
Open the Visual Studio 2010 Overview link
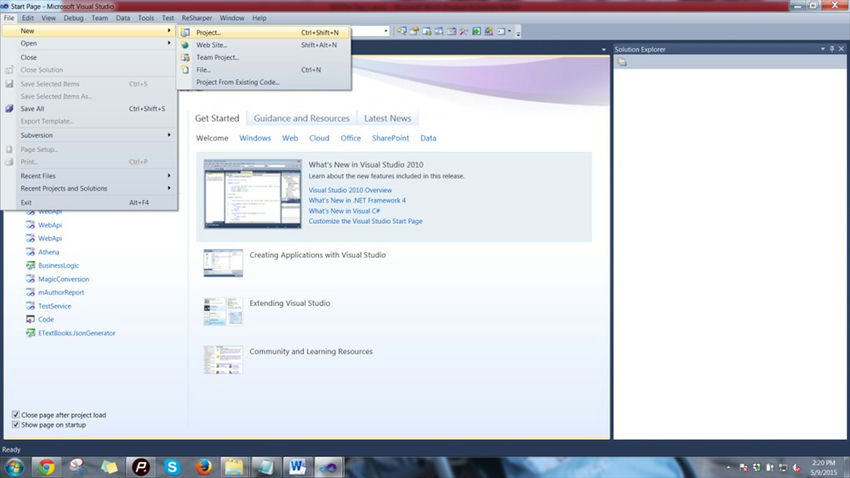click(x=350, y=190)
